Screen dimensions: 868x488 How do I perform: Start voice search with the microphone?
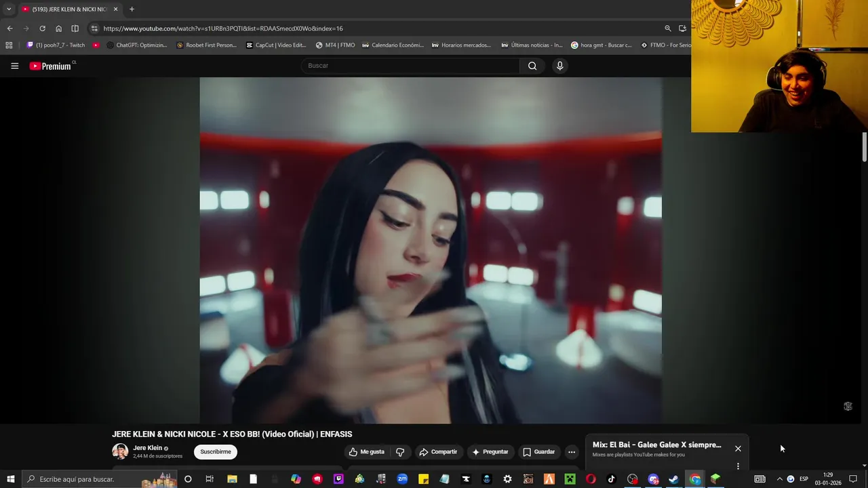(x=559, y=66)
